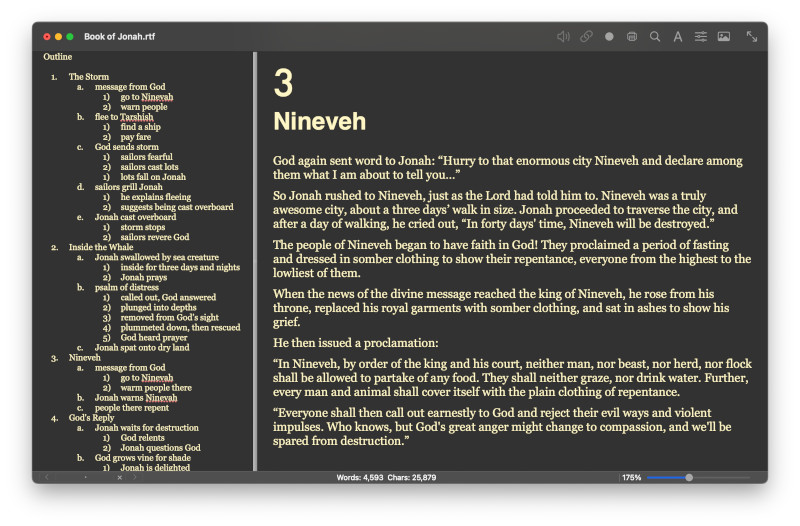The image size is (800, 526).
Task: Toggle full screen with the diagonal arrows icon
Action: [x=752, y=37]
